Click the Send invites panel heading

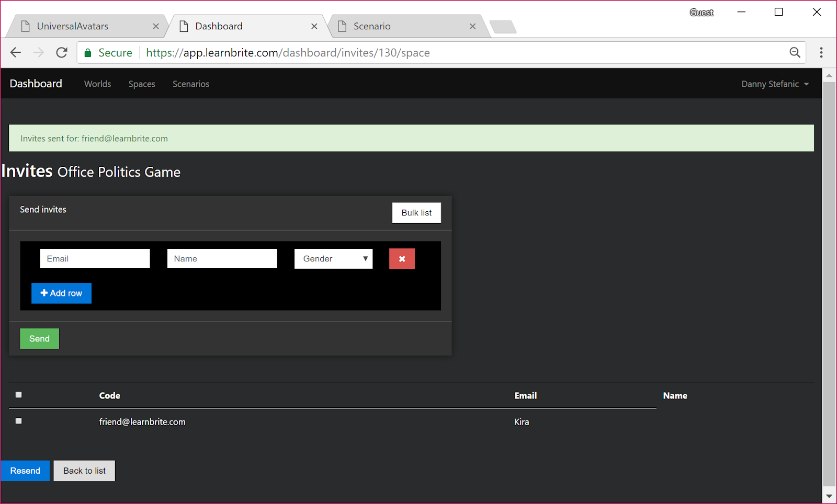click(x=43, y=210)
